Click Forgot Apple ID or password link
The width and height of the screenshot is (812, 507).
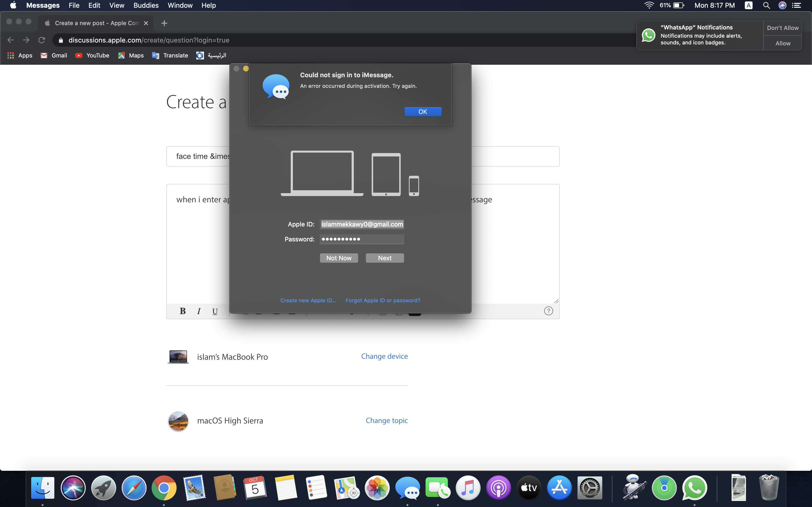[x=383, y=300]
